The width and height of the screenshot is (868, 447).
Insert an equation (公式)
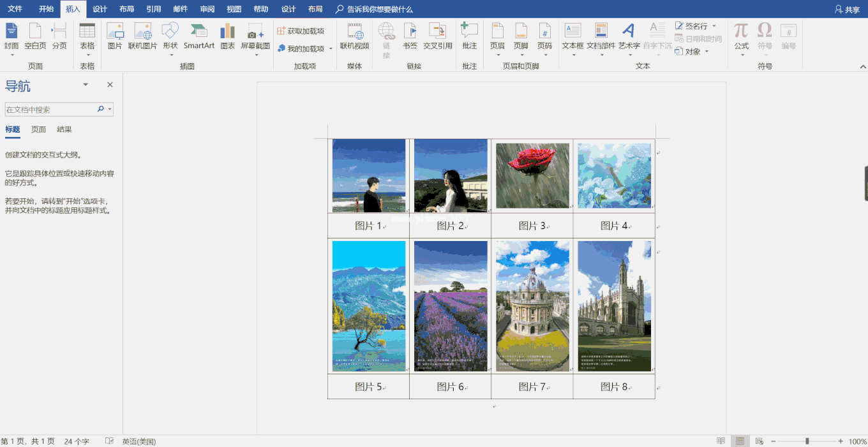coord(741,39)
